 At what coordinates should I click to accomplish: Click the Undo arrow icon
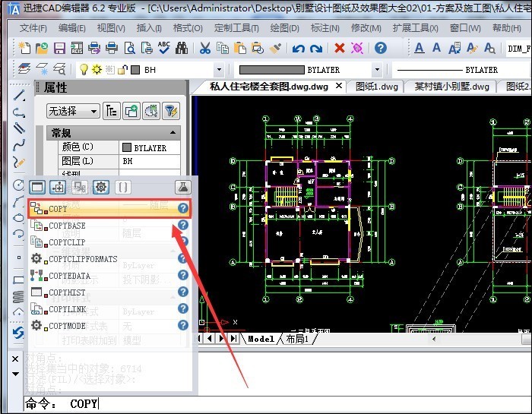298,49
